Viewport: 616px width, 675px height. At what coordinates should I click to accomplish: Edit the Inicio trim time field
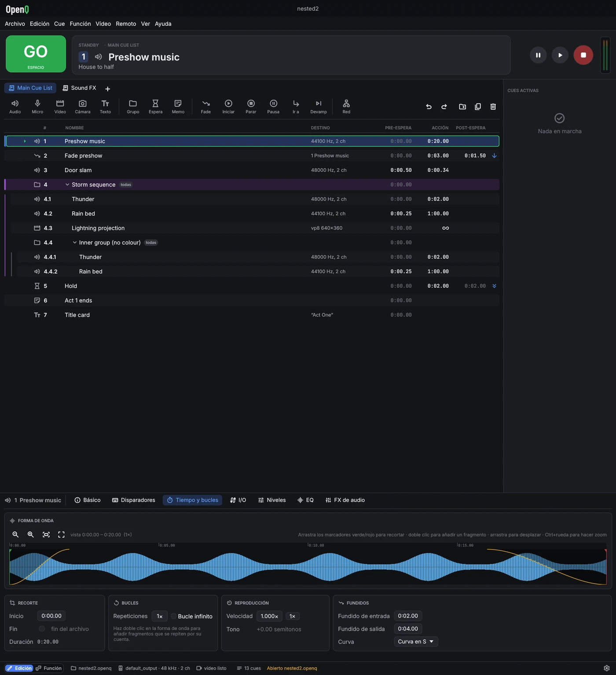click(51, 616)
